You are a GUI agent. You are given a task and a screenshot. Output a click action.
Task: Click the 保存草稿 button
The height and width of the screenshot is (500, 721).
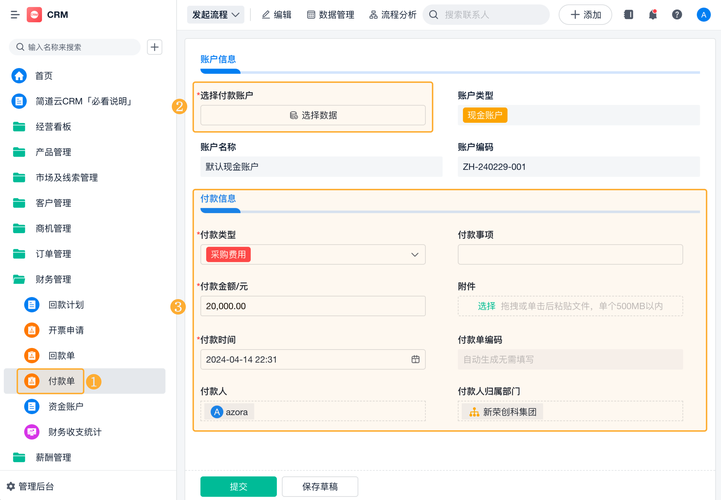(320, 487)
